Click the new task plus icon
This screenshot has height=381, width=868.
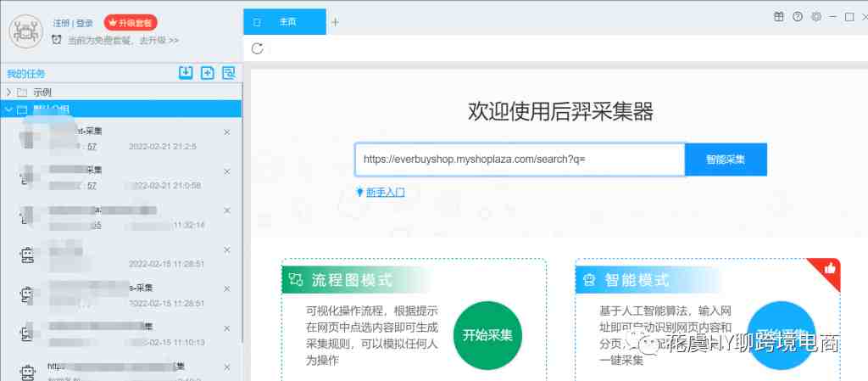coord(207,72)
